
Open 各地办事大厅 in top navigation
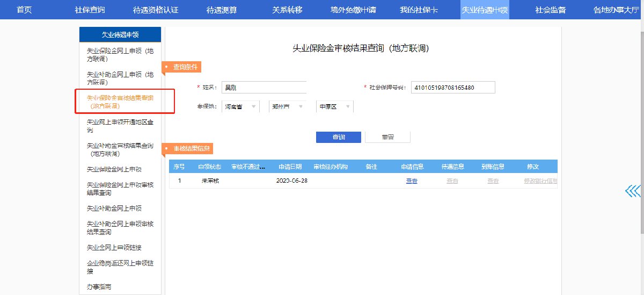coord(616,10)
